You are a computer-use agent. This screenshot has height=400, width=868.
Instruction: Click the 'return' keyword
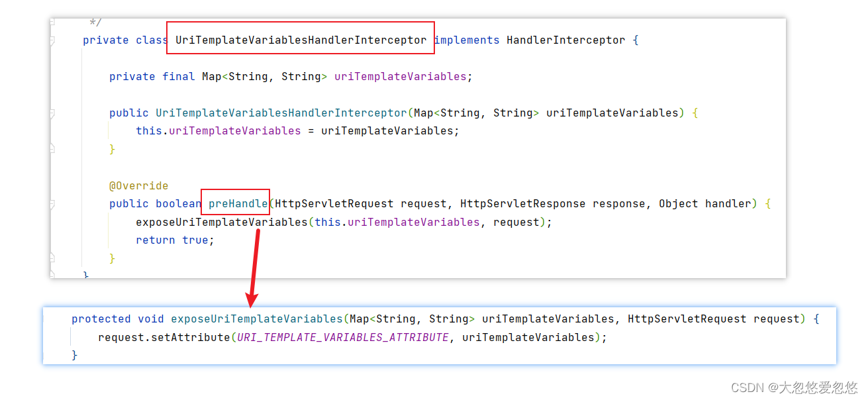[x=156, y=240]
